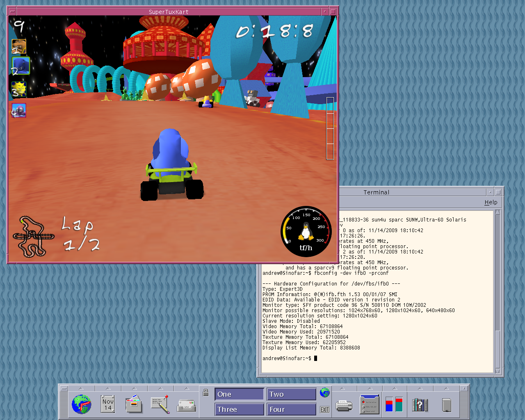Open the Nov 14 Calendar icon
Image resolution: width=525 pixels, height=420 pixels.
(x=108, y=404)
